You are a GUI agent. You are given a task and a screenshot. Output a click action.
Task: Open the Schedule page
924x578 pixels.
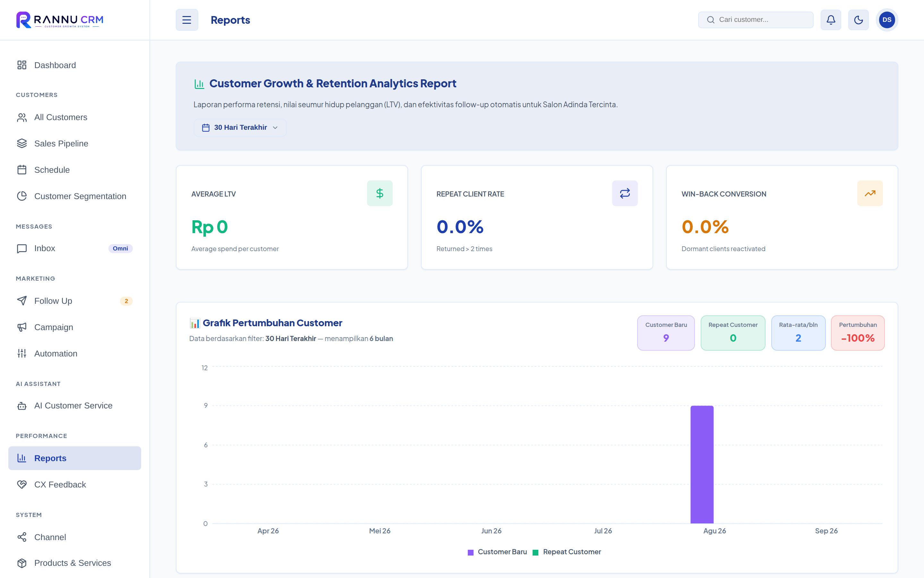tap(74, 170)
